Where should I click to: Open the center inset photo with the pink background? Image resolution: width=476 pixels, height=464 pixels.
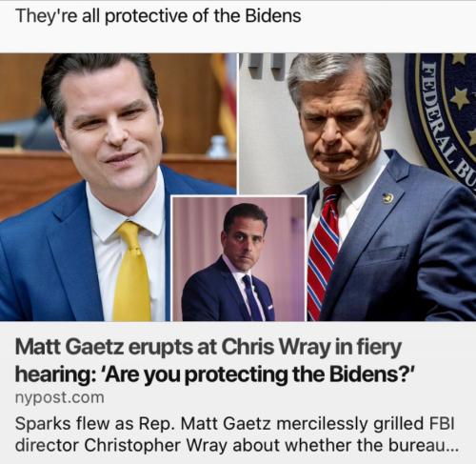239,258
